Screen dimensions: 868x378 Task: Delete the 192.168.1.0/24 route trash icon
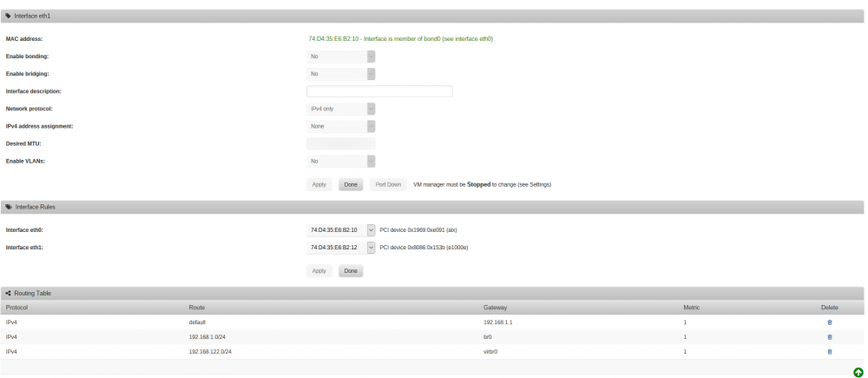(829, 337)
